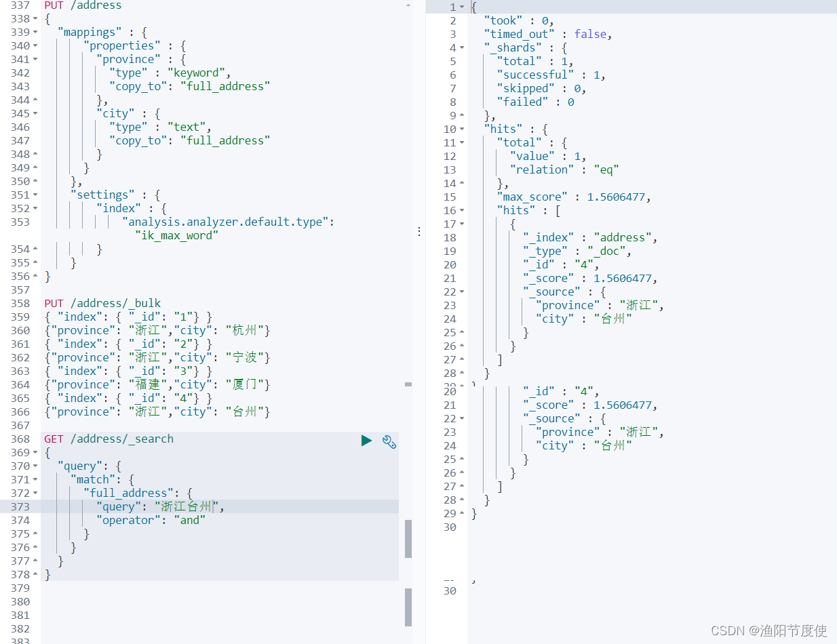Click the bulk index line with "_id": "3"
This screenshot has height=644, width=837.
click(x=128, y=371)
